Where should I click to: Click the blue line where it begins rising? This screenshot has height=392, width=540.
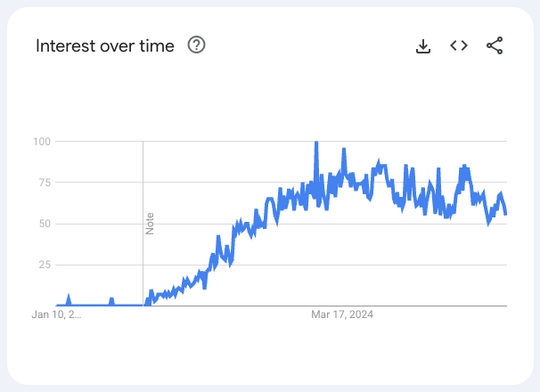pos(147,302)
